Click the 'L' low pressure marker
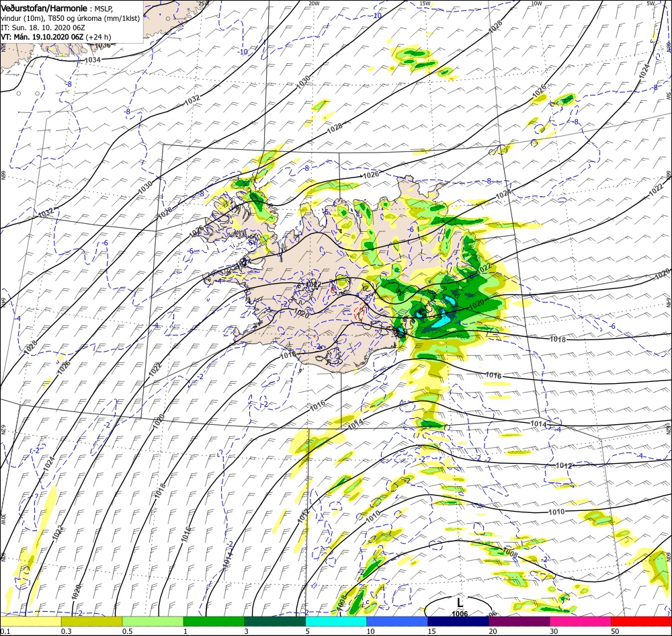Screen dimensions: 672x636 (460, 602)
